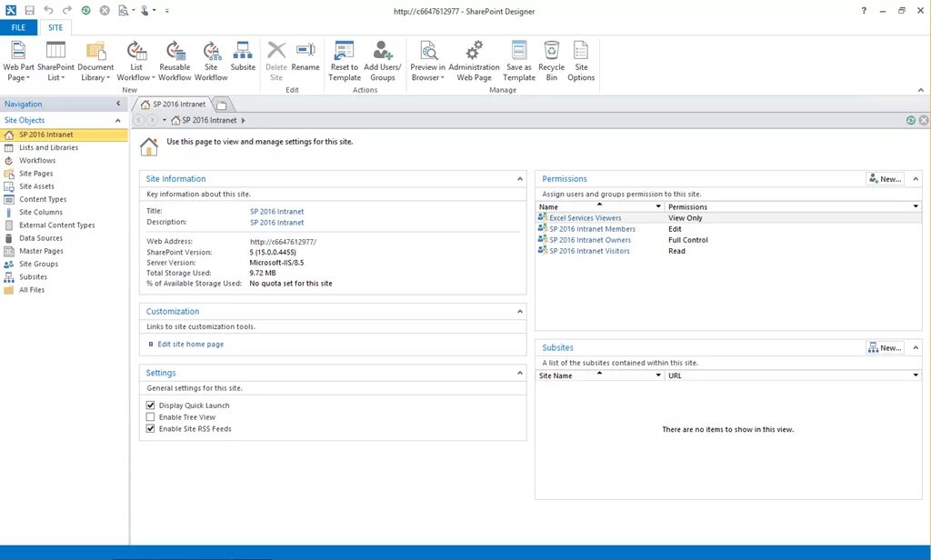Click New button in Subsites panel
This screenshot has height=560, width=931.
pyautogui.click(x=885, y=347)
